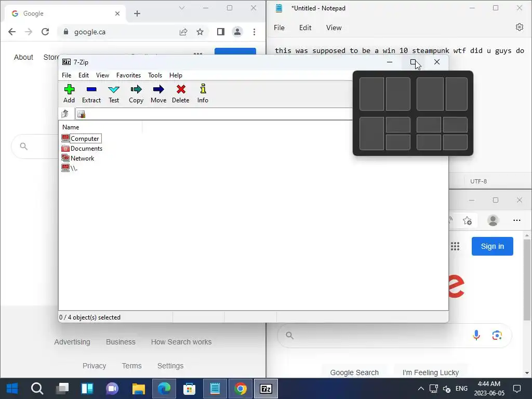Close the Google tab in Chrome
This screenshot has height=399, width=532.
click(117, 14)
